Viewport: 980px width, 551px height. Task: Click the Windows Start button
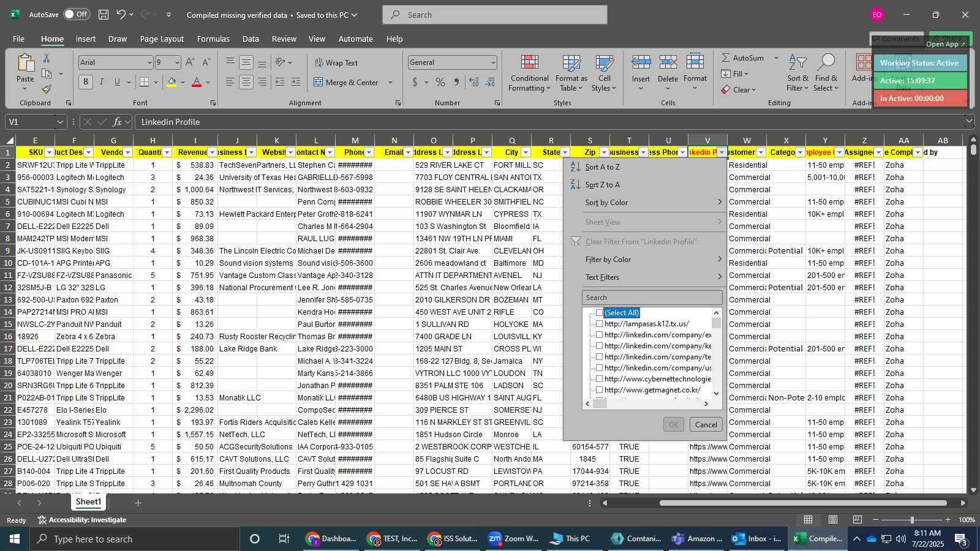coord(15,539)
